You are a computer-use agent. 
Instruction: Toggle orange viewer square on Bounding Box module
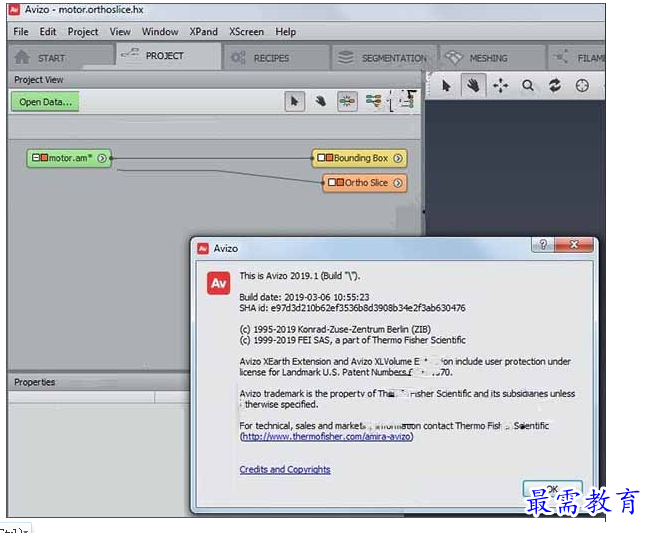point(329,158)
